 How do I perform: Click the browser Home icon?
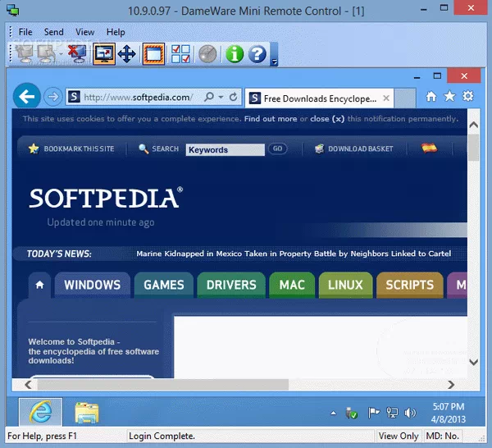(x=431, y=96)
